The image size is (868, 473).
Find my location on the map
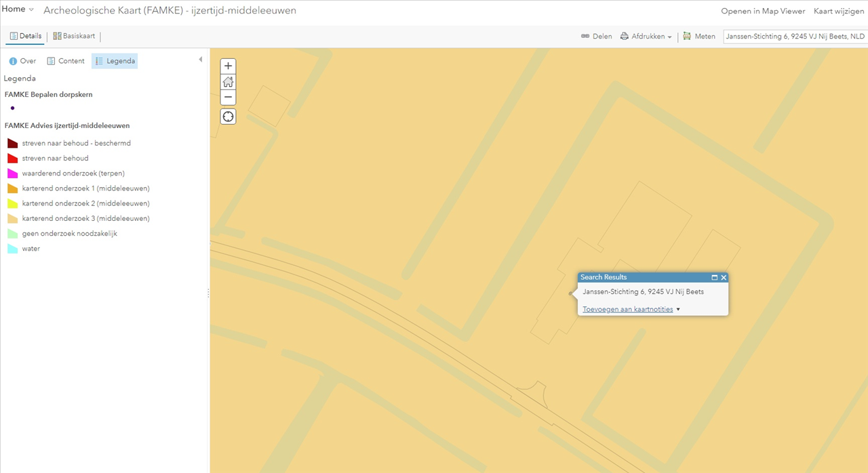point(229,117)
